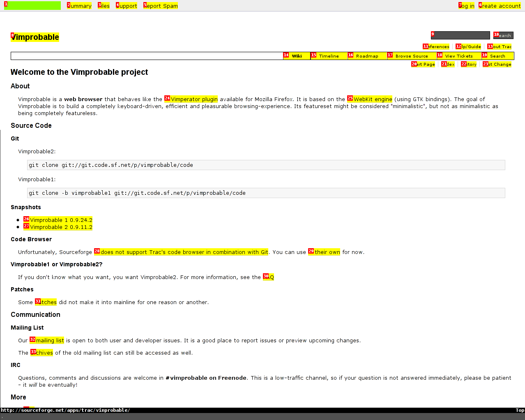Switch to the Timeline tab
525x420 pixels.
click(328, 56)
